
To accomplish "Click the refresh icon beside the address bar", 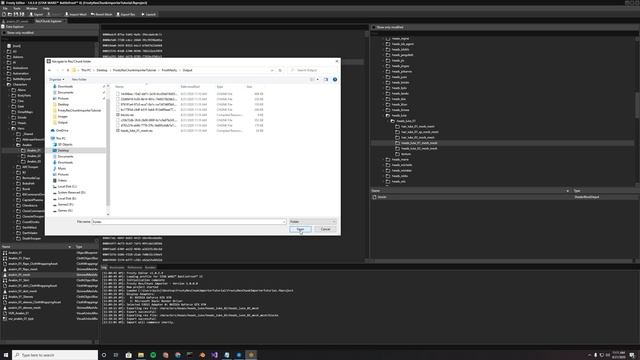I will pyautogui.click(x=280, y=70).
